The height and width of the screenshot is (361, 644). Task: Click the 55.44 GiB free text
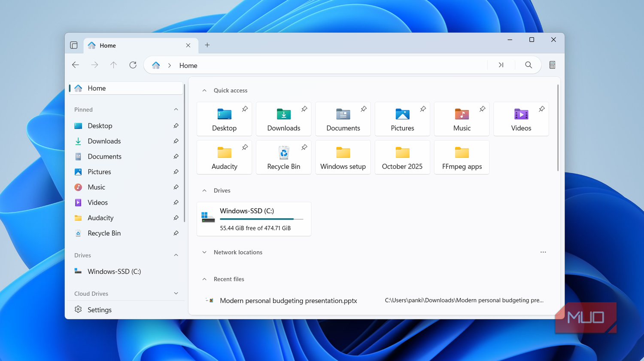(255, 228)
